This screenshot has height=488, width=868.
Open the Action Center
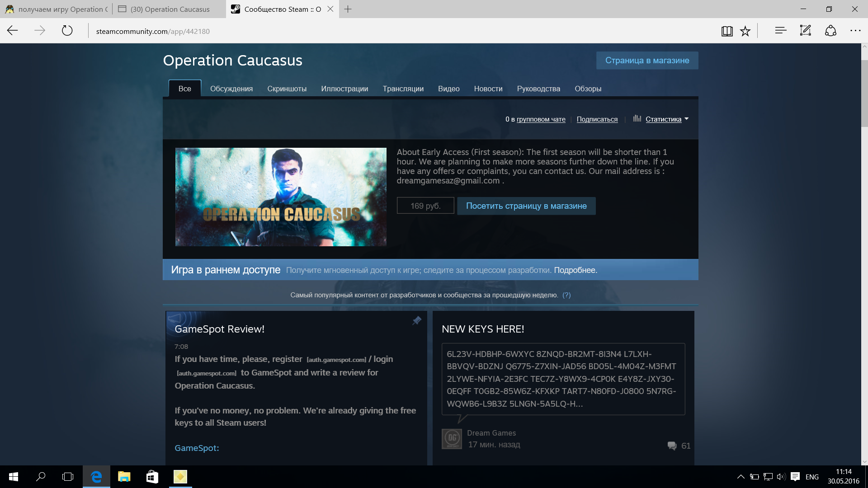795,477
